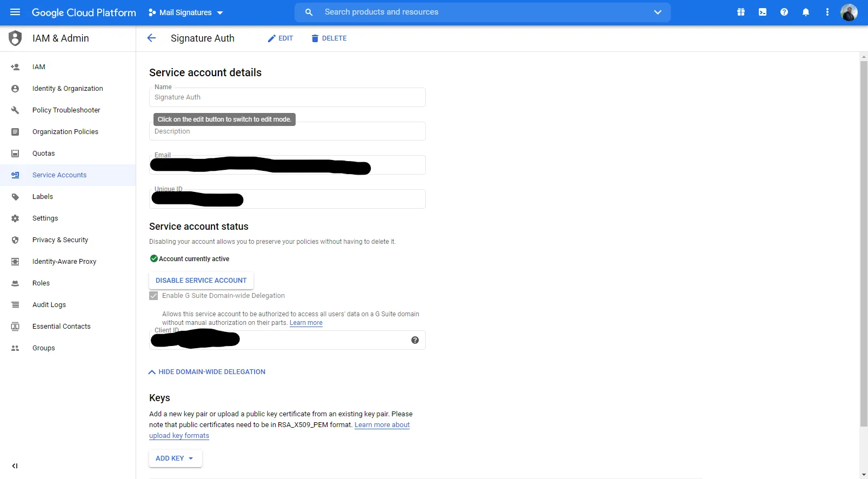Click the Quotas icon in sidebar
868x479 pixels.
(15, 154)
